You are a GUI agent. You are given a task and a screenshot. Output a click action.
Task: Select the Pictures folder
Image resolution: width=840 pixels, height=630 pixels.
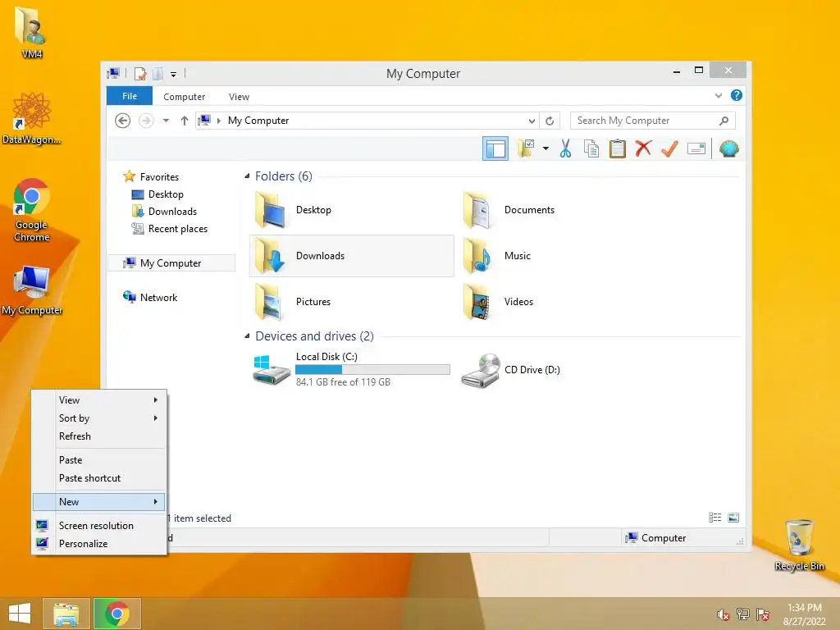click(x=351, y=302)
